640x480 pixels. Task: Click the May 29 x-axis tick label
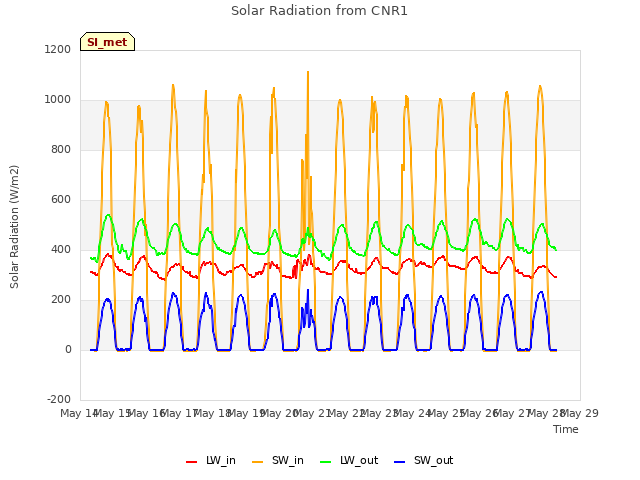(581, 413)
